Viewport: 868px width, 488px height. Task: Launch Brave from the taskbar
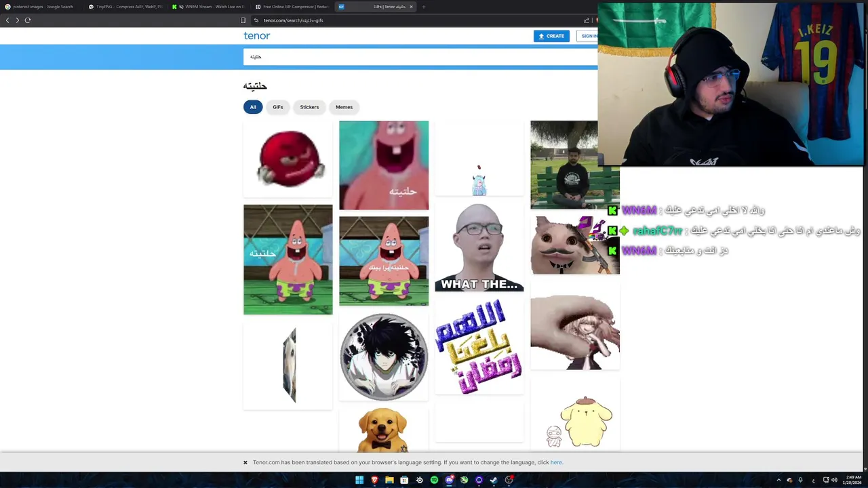point(374,480)
